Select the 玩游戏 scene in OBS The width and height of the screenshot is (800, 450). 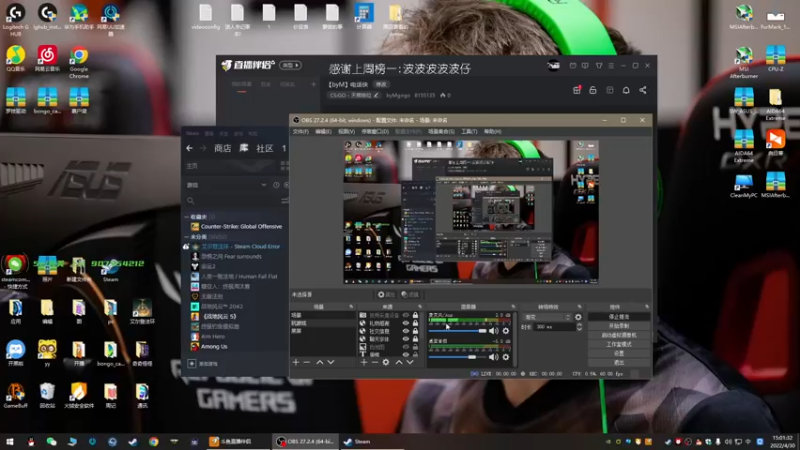click(322, 323)
